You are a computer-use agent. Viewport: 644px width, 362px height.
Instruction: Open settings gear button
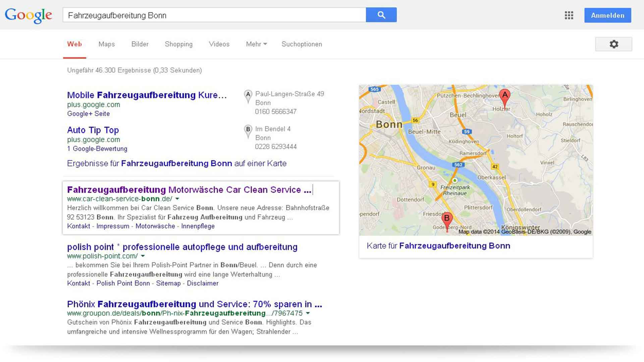pyautogui.click(x=613, y=44)
